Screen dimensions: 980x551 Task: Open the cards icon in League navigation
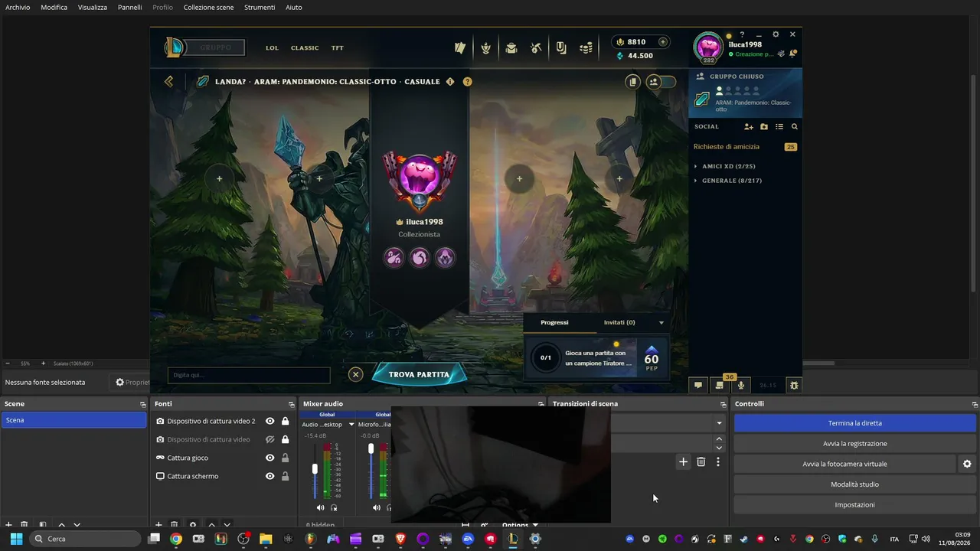(460, 47)
